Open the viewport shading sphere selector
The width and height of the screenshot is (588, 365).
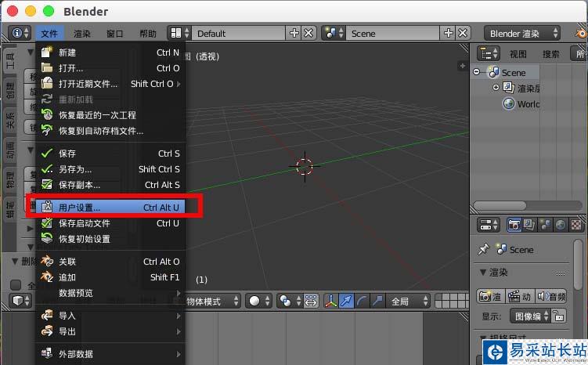[x=258, y=301]
